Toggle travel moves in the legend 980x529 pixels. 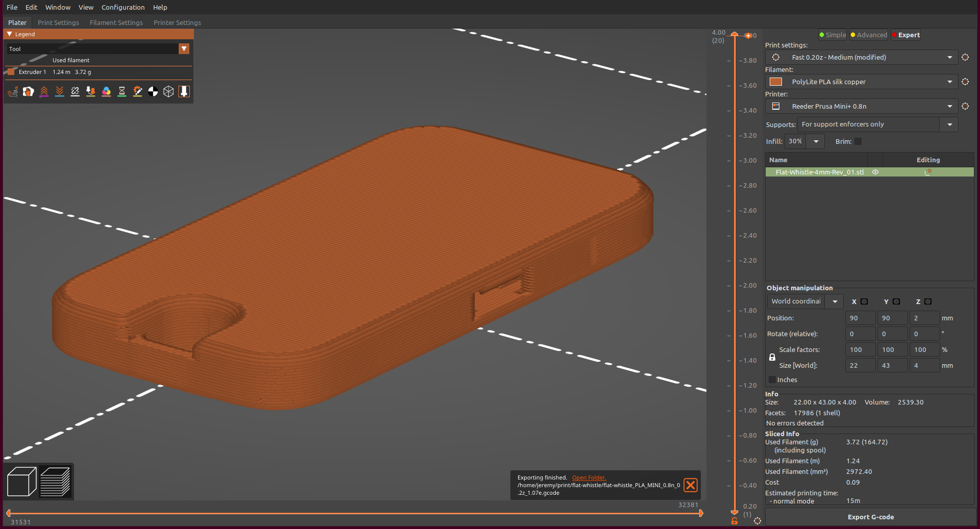13,92
